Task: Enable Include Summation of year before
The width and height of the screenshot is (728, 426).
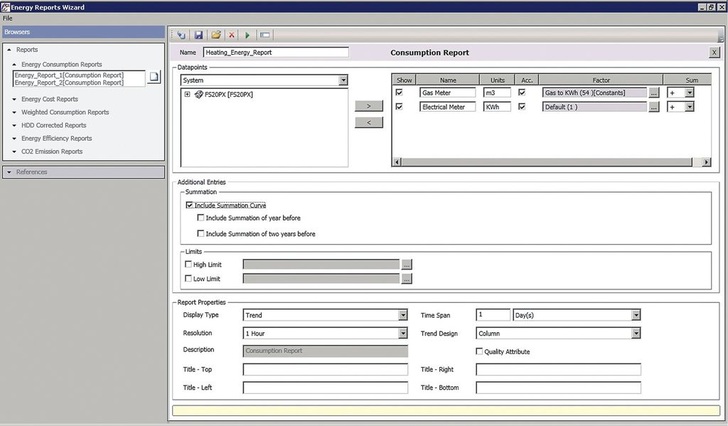Action: click(201, 217)
